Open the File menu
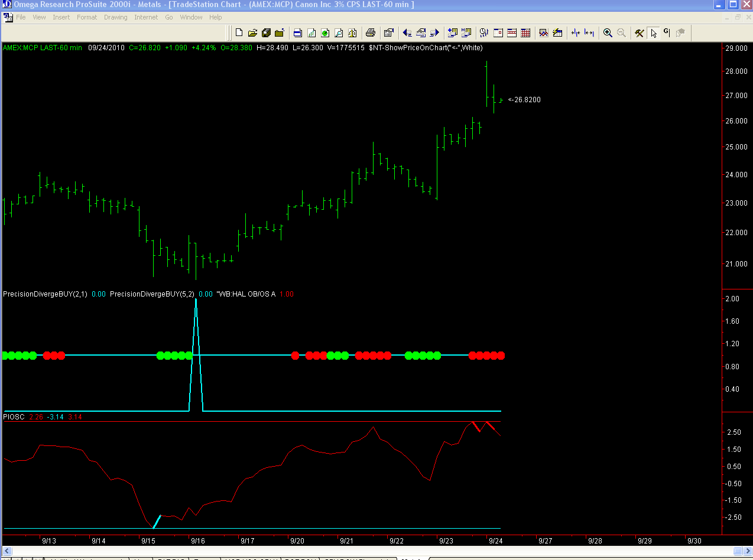 [x=21, y=17]
